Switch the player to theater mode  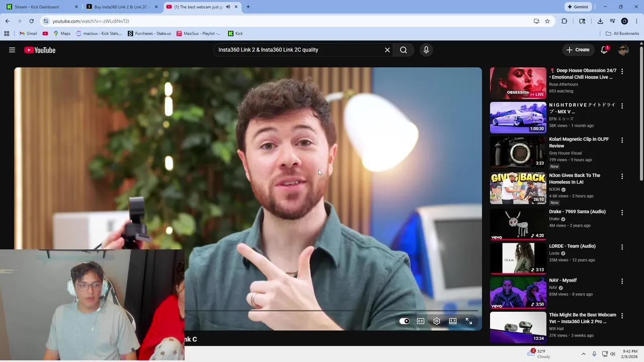[x=453, y=321]
